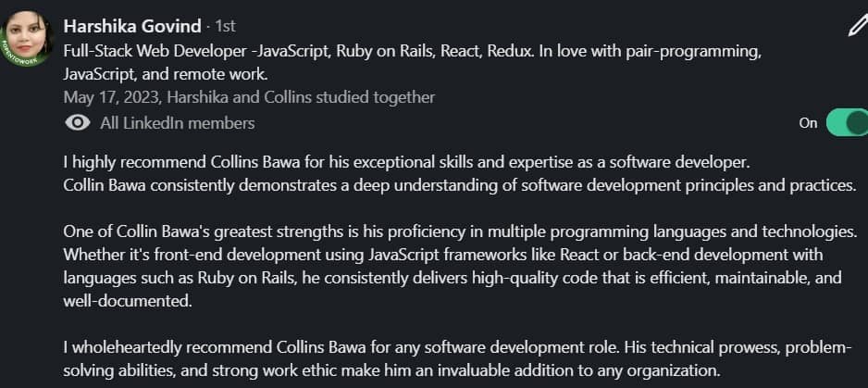
Task: Select the All LinkedIn members visibility label
Action: (177, 123)
